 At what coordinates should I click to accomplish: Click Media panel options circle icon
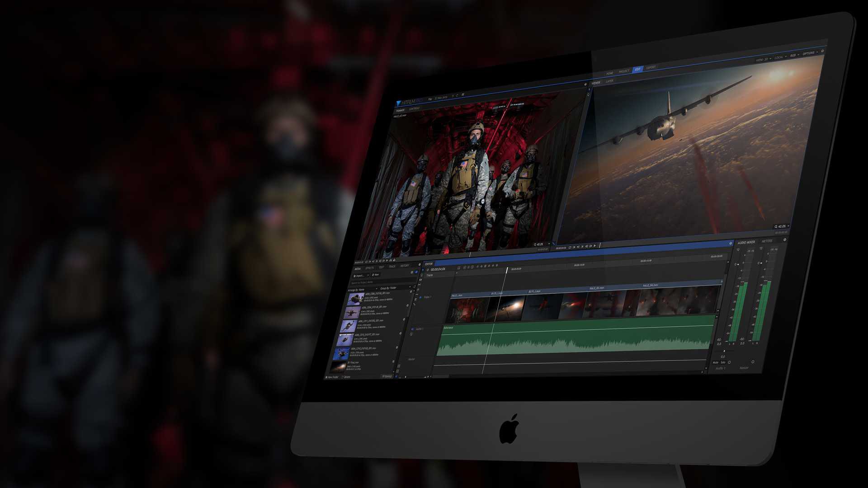coord(420,264)
